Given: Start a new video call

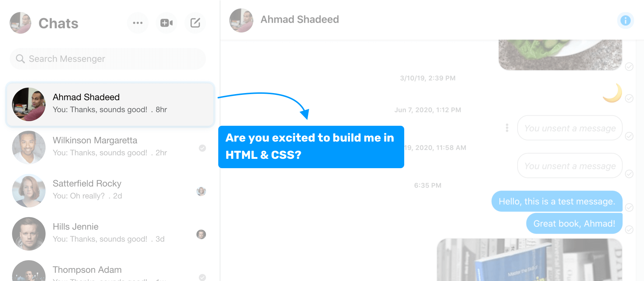Looking at the screenshot, I should tap(166, 23).
